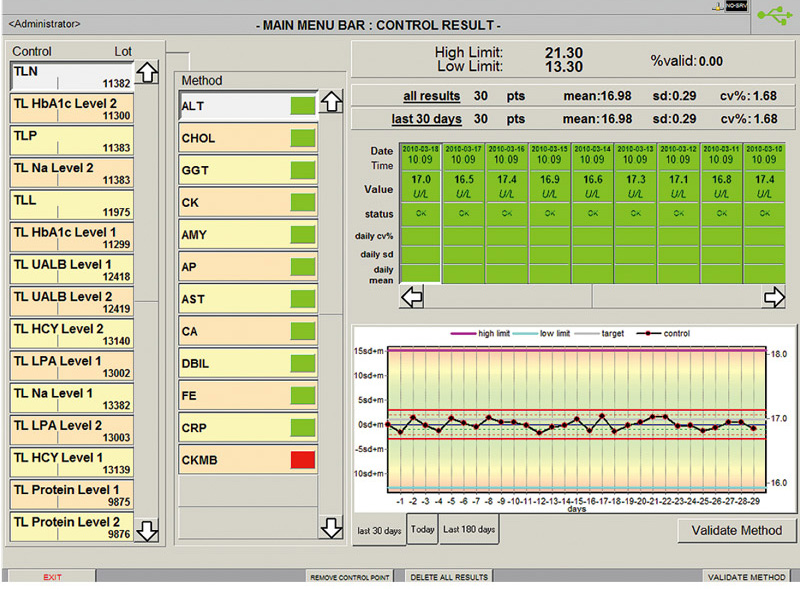Click the %valid: 0.00 readout

pyautogui.click(x=686, y=61)
